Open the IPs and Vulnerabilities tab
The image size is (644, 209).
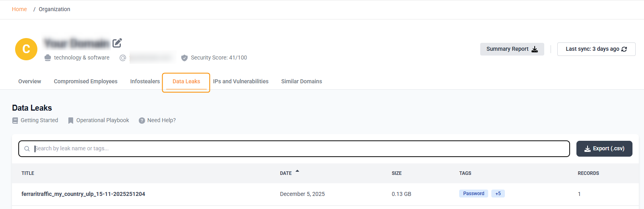point(241,81)
